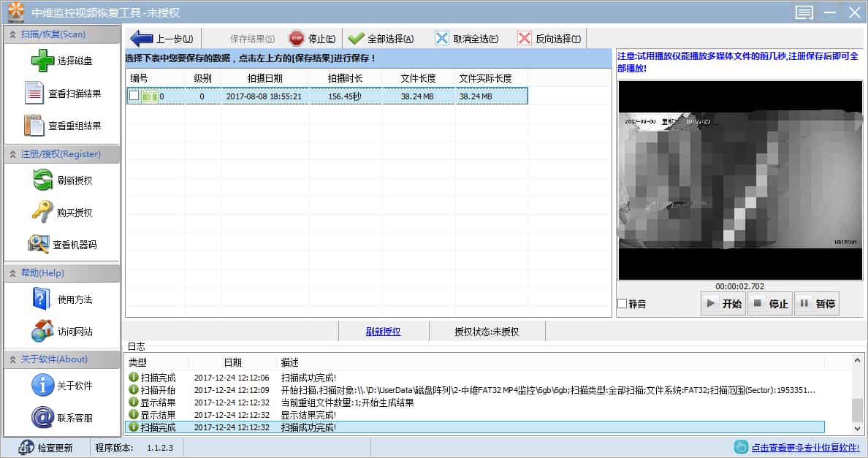Click the log 描述 column header
Screen dimensions: 868x458
[x=550, y=362]
